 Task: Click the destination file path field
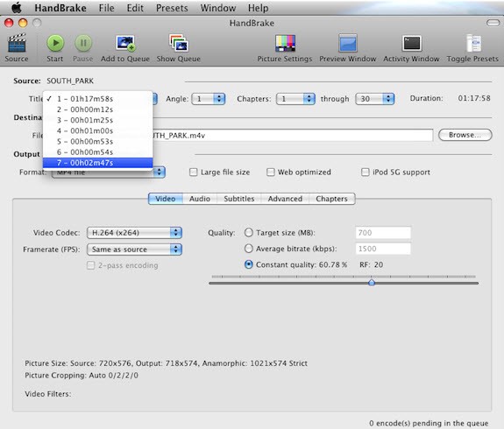293,135
